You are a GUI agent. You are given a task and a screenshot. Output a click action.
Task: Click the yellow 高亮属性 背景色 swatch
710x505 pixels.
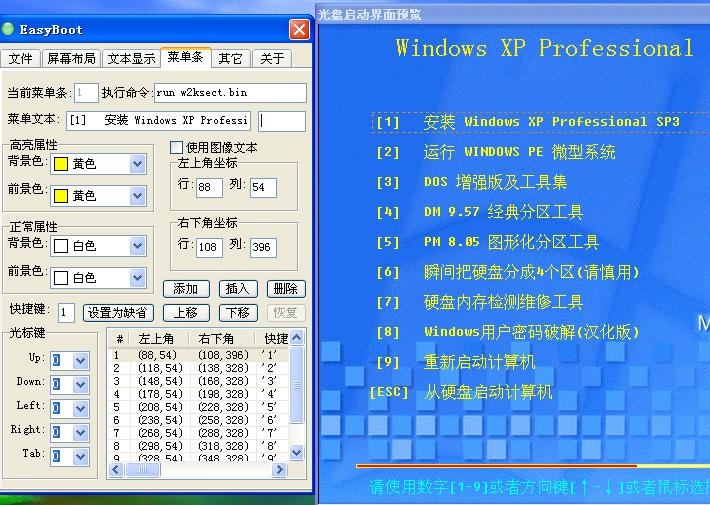point(61,164)
